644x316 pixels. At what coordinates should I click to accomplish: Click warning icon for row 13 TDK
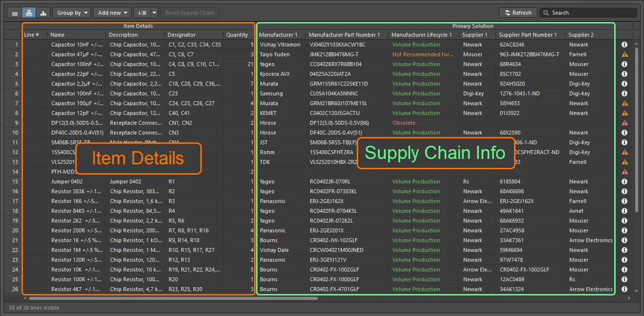tap(624, 162)
